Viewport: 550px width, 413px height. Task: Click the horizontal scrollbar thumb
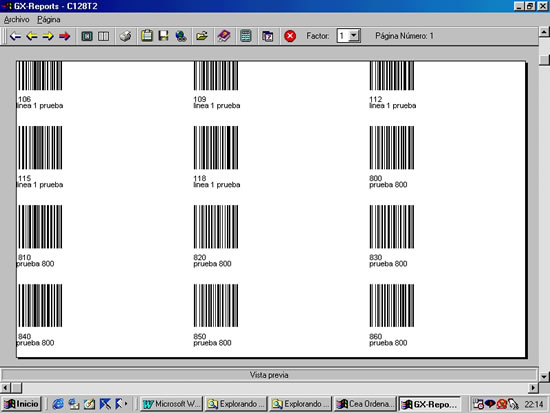point(16,388)
